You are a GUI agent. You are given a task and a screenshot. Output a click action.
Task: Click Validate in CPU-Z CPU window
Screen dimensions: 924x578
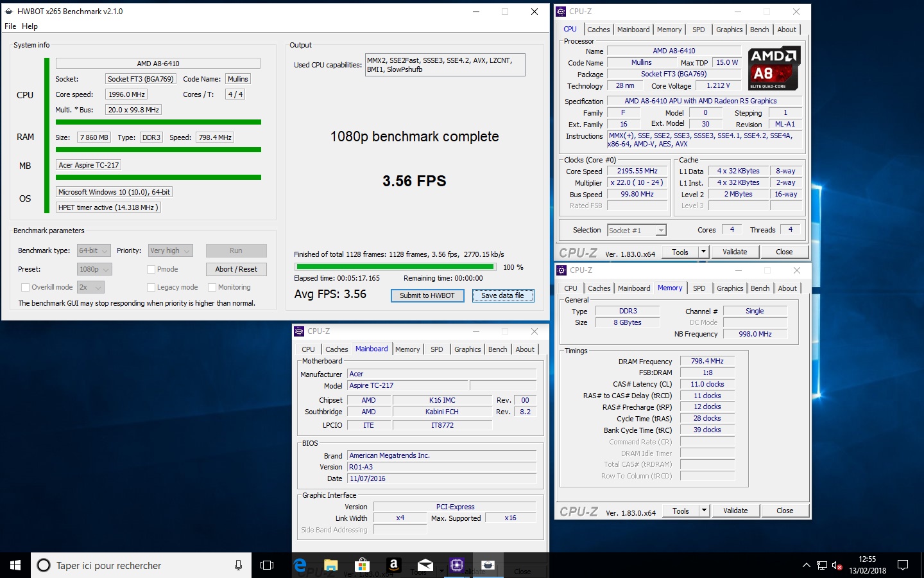[x=735, y=252]
